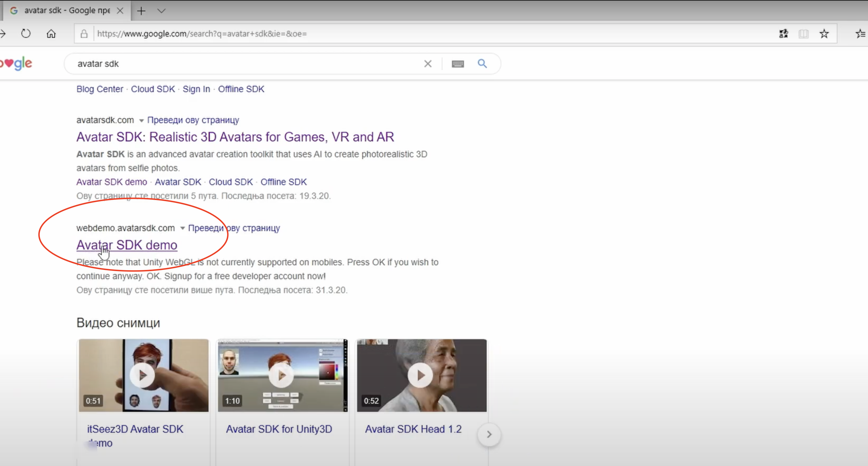Open the Avatar SDK demo result link

[127, 245]
